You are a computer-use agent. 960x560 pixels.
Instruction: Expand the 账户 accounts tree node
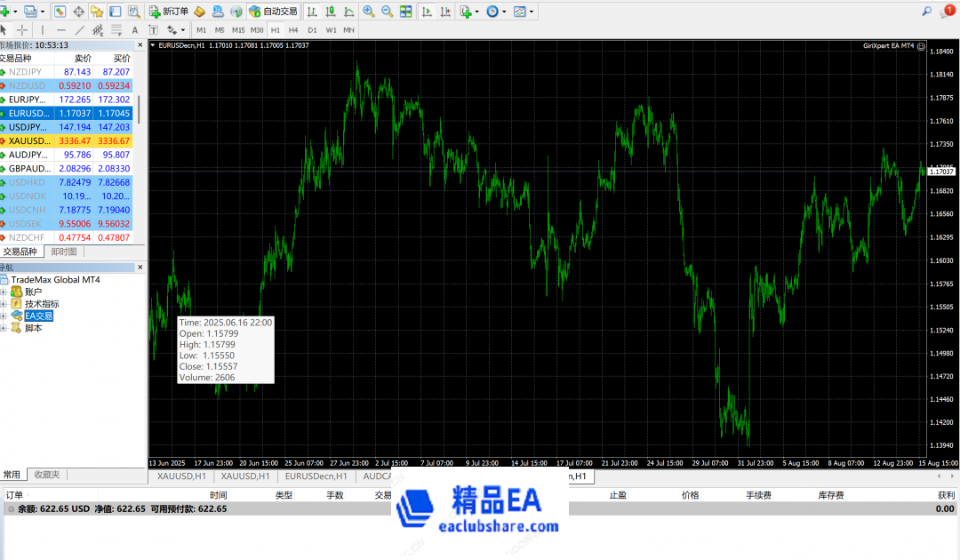[4, 292]
